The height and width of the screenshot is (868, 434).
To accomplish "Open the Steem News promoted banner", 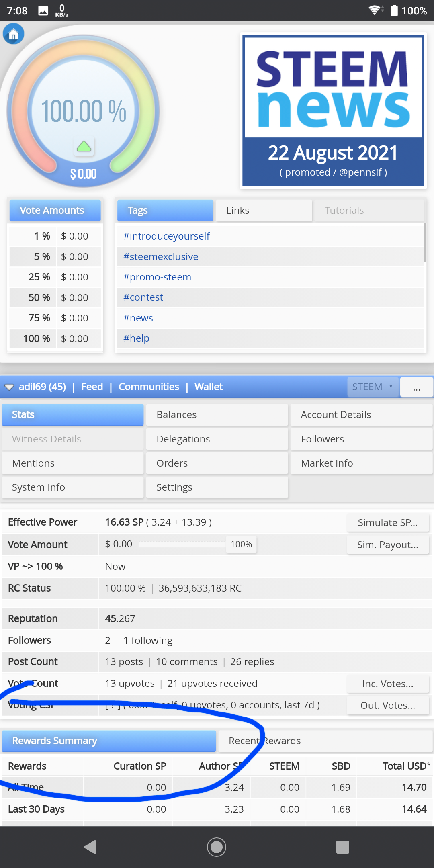I will pos(333,111).
